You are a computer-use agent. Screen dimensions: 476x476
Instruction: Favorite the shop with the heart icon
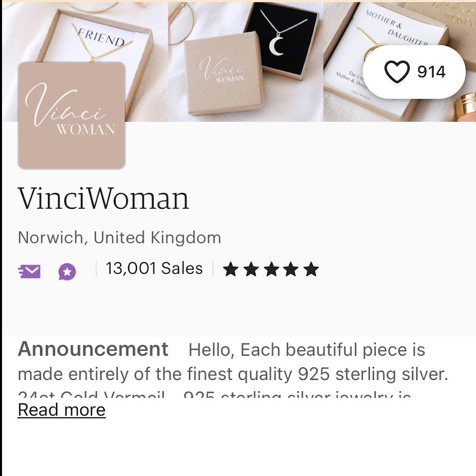coord(397,72)
